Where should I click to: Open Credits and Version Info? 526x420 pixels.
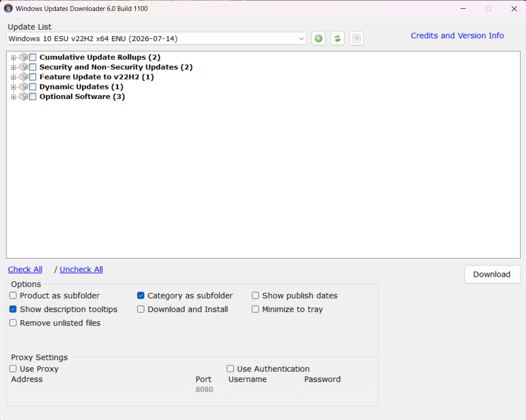click(x=457, y=36)
